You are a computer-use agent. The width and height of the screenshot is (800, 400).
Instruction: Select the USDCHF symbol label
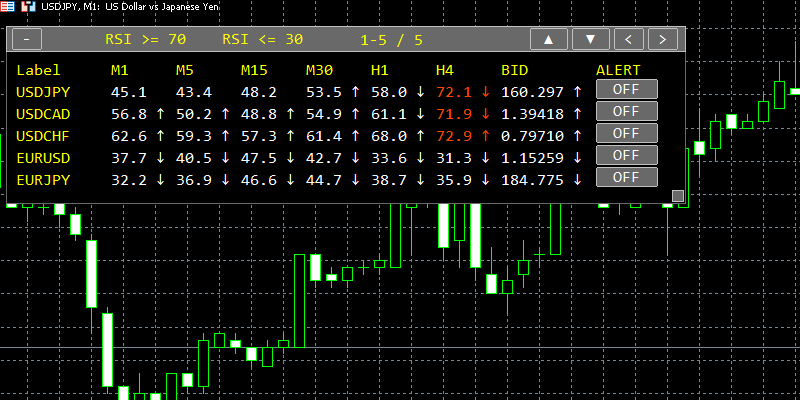click(x=43, y=136)
